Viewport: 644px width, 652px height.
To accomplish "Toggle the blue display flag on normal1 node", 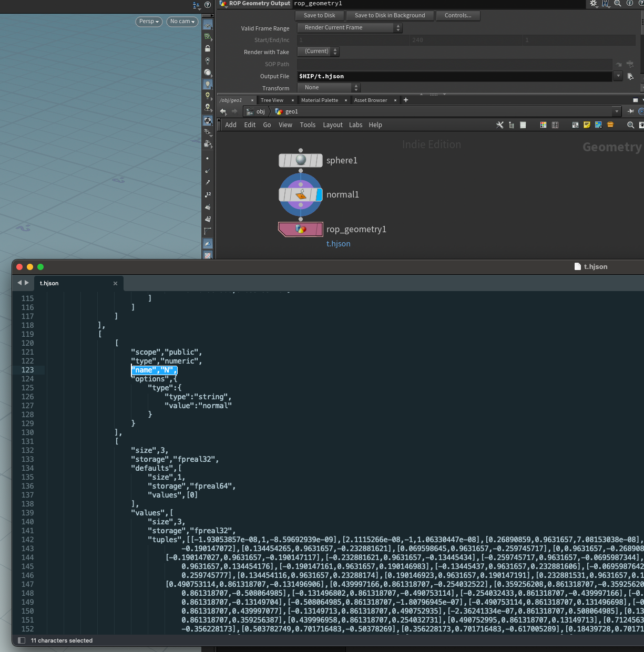I will 319,195.
